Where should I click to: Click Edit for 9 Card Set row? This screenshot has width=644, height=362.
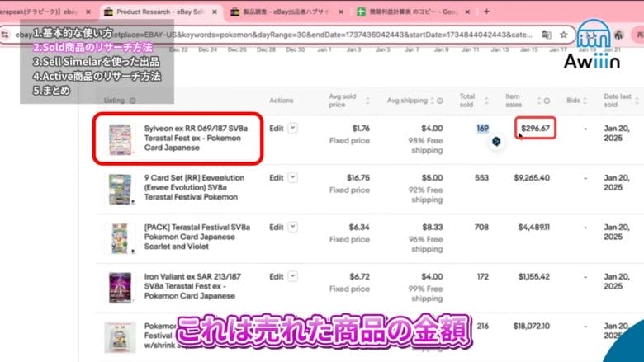coord(277,178)
